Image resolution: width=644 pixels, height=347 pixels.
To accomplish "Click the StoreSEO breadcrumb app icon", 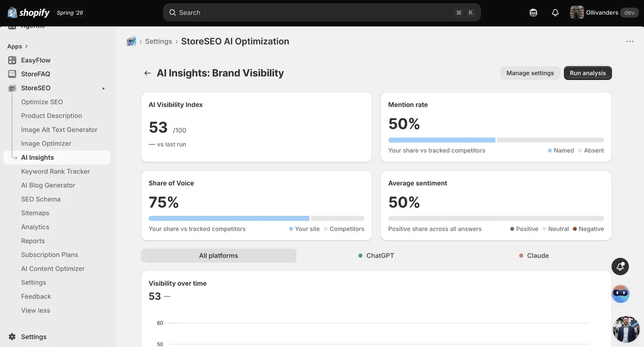I will [132, 41].
